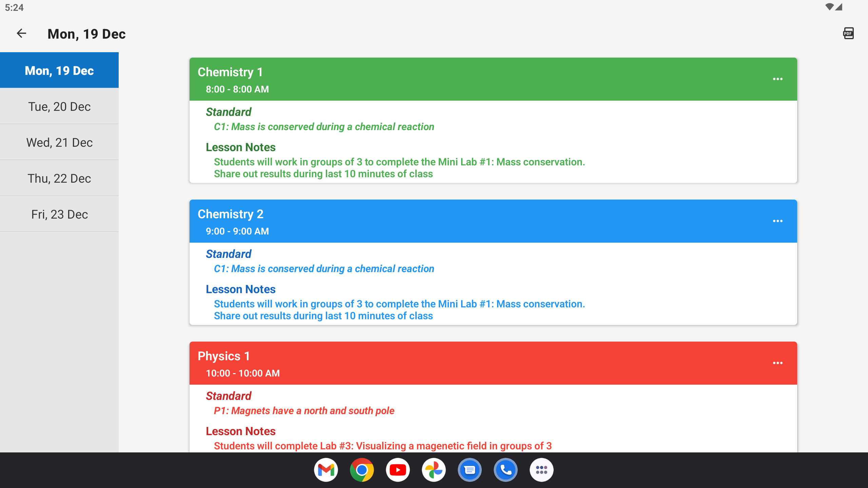Open Google Photos from the dock

click(x=434, y=470)
